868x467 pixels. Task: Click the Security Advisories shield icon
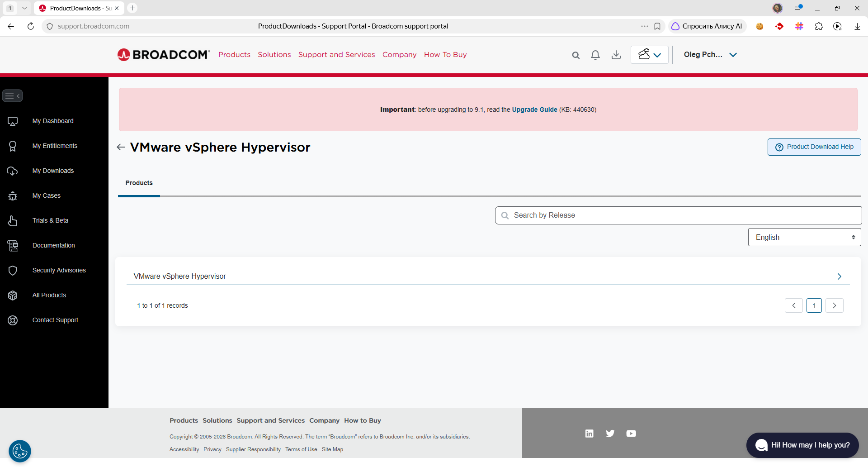(13, 270)
